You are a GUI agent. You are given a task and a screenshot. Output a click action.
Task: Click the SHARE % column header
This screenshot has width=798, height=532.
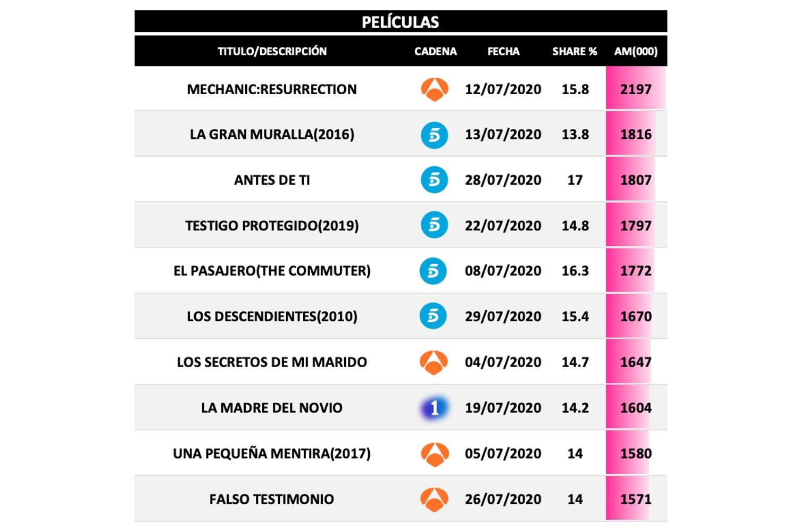click(575, 52)
